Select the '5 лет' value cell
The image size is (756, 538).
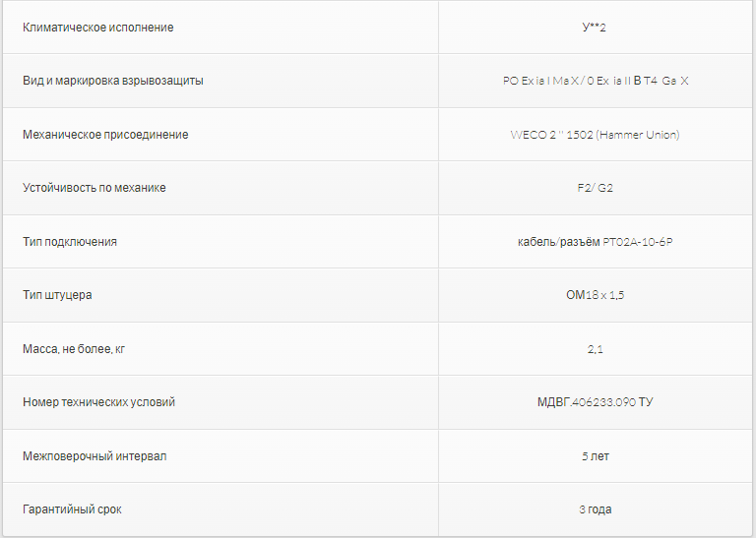[x=595, y=456]
